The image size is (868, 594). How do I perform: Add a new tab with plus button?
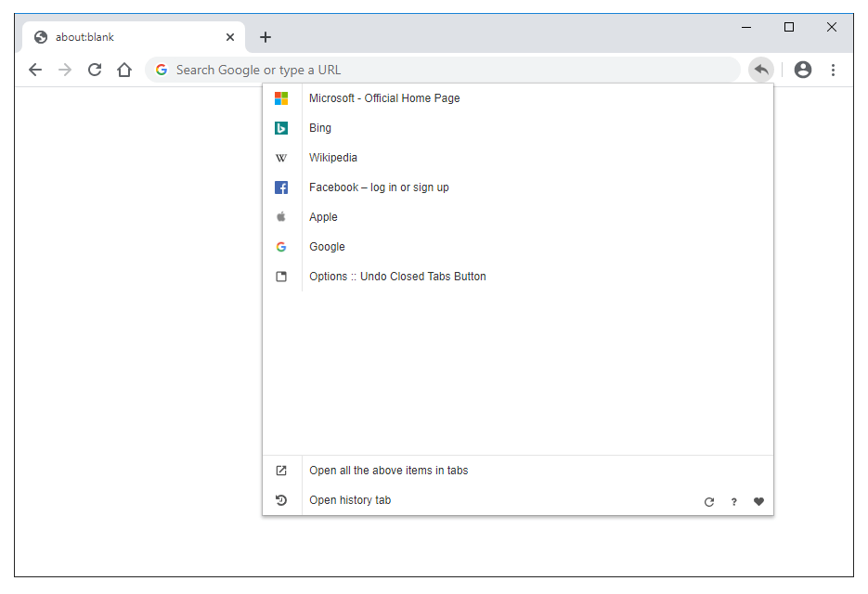266,37
